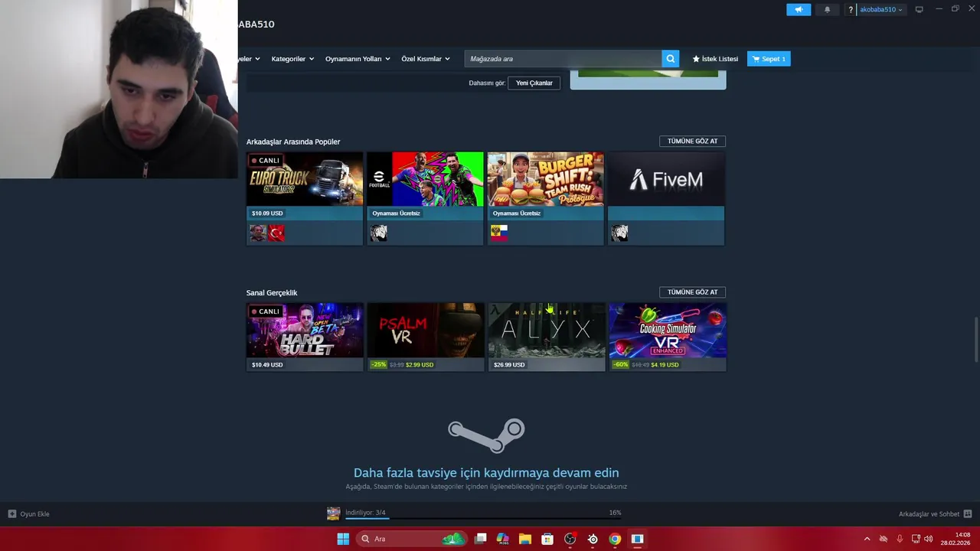Expand the akobaba510 account dropdown
The width and height of the screenshot is (980, 551).
(x=881, y=10)
